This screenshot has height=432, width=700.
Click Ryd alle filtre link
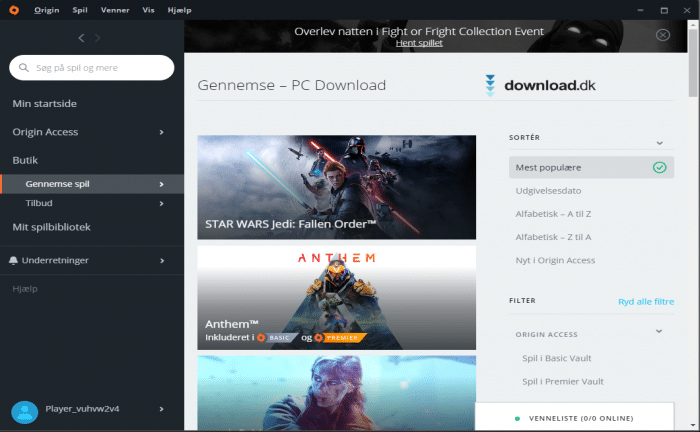point(645,302)
